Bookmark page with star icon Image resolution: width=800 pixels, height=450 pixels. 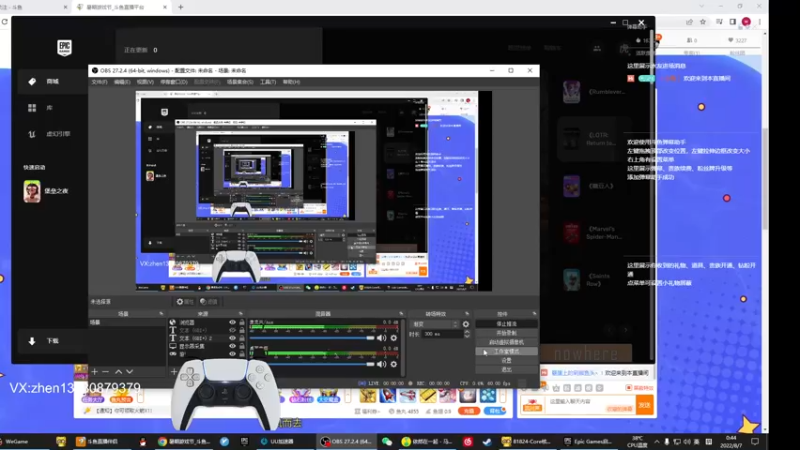click(x=703, y=22)
